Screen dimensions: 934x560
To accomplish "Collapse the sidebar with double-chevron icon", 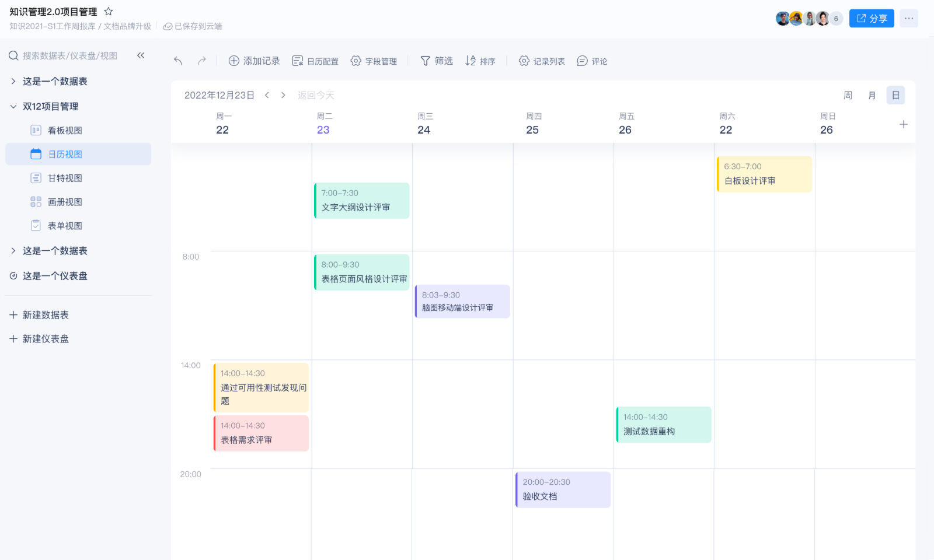I will point(141,55).
